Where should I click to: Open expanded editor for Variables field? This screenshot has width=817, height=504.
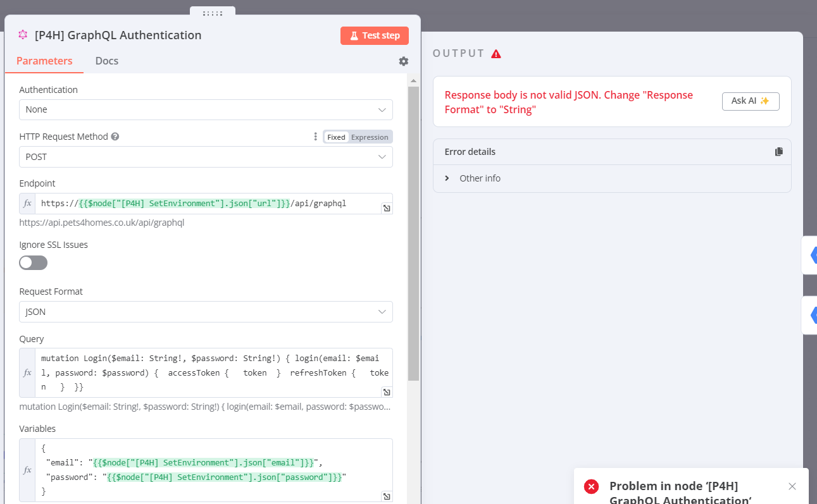pos(387,496)
